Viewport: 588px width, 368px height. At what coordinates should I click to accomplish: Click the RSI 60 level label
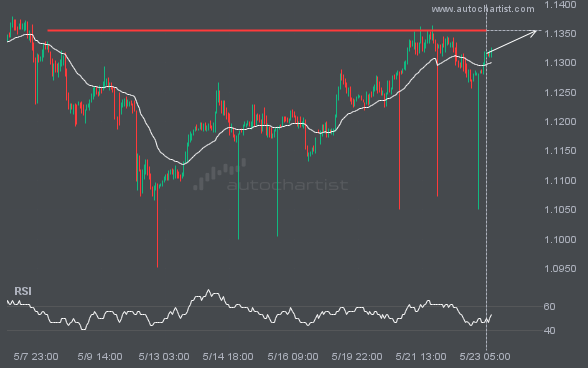coord(549,306)
